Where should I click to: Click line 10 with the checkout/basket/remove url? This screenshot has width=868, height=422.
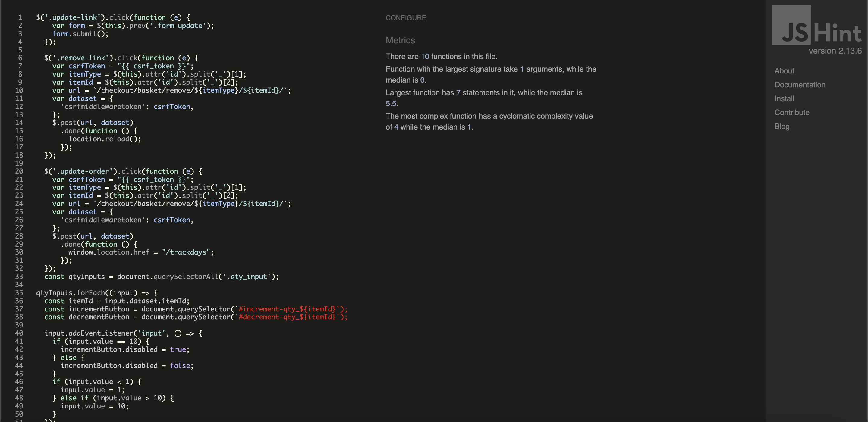pos(171,90)
